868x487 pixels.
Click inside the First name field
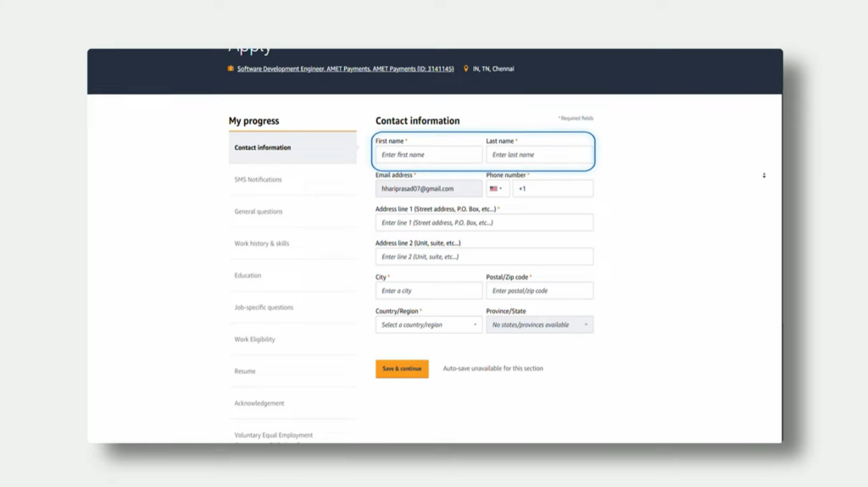(429, 155)
